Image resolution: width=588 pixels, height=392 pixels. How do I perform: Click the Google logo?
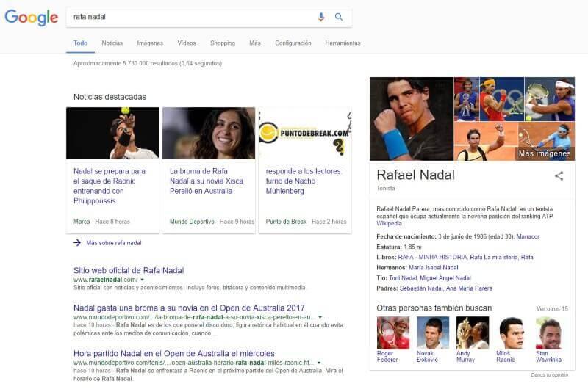pyautogui.click(x=32, y=17)
